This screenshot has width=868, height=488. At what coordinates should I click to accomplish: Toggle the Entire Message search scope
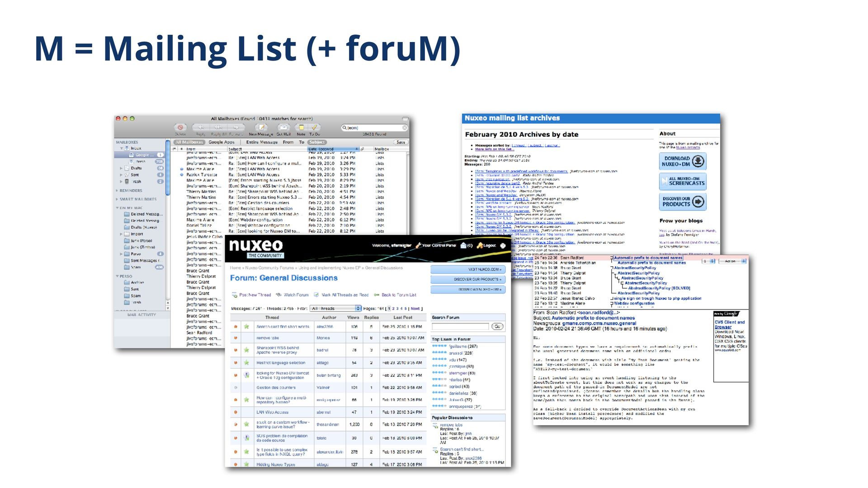tap(262, 142)
